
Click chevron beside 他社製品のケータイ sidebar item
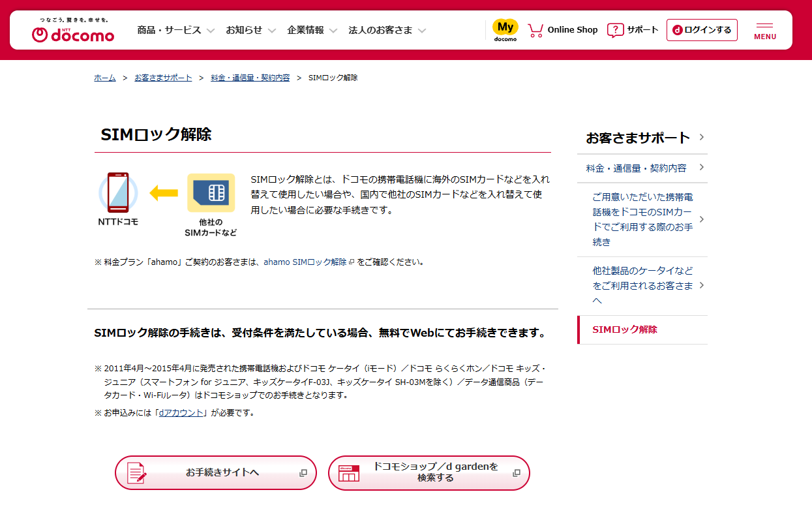coord(701,285)
